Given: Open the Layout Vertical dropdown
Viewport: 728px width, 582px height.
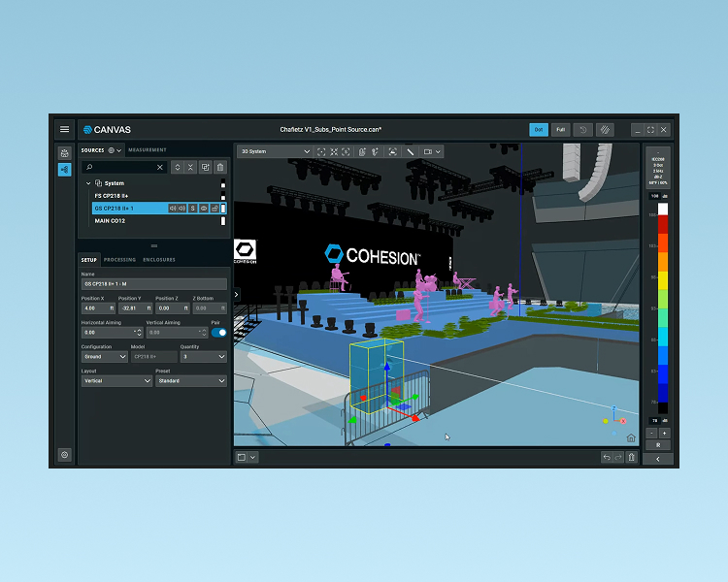Looking at the screenshot, I should pyautogui.click(x=116, y=380).
